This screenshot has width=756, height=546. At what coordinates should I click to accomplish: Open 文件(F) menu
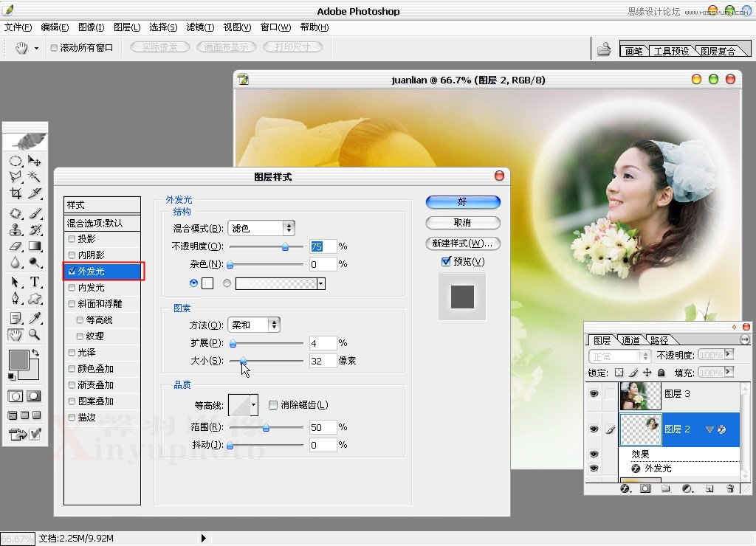[x=18, y=27]
